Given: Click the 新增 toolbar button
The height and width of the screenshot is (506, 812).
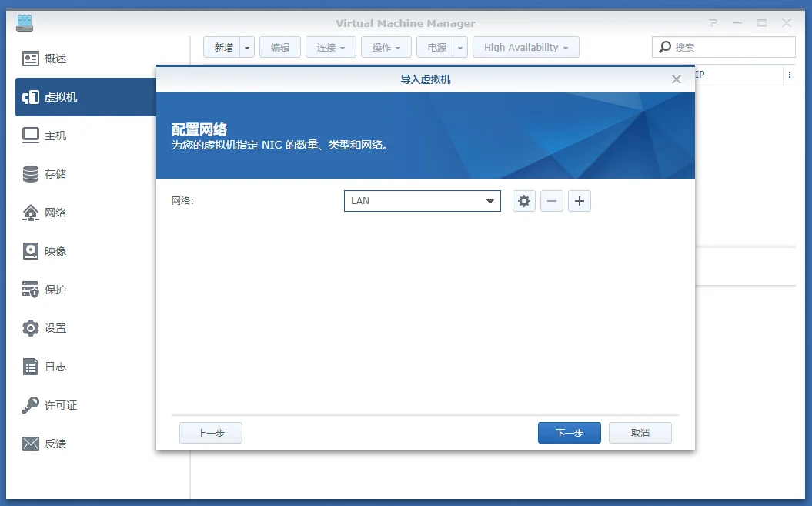Looking at the screenshot, I should pyautogui.click(x=222, y=47).
